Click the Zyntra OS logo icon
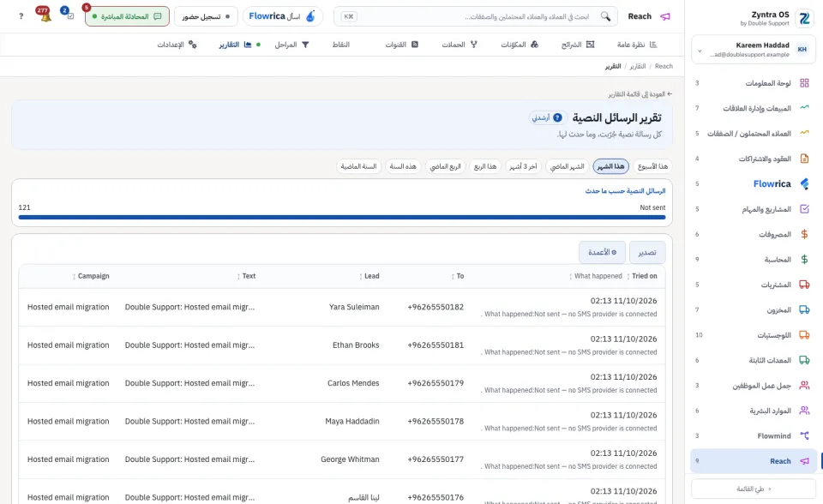823x504 pixels. tap(804, 18)
